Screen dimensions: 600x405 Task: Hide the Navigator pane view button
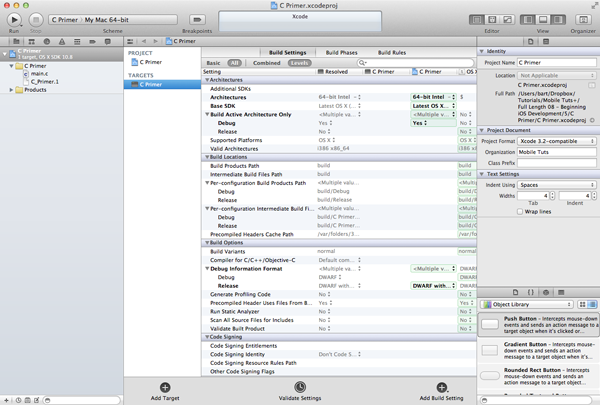point(527,20)
